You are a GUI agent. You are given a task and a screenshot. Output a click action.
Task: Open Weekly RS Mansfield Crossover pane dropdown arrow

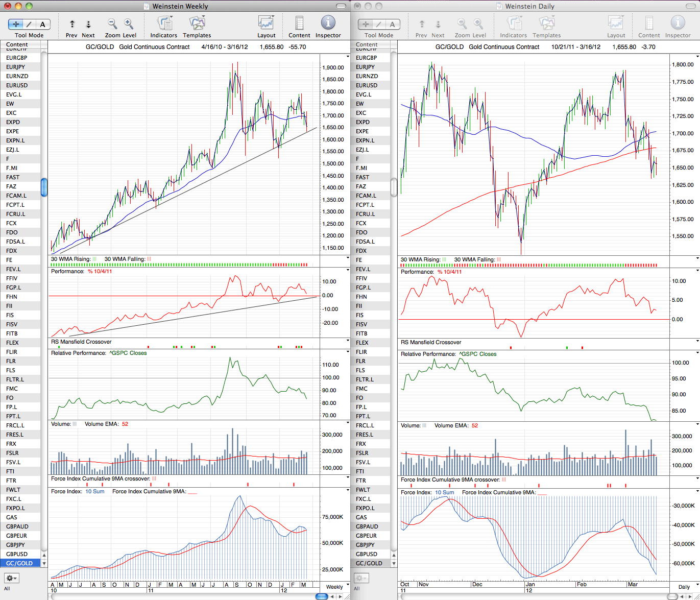coord(348,342)
